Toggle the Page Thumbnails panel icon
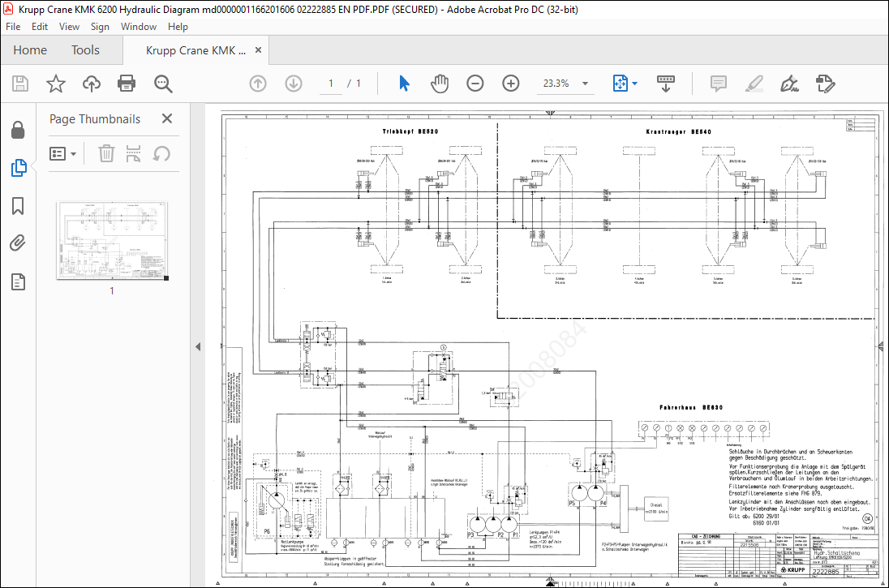889x588 pixels. (x=18, y=168)
